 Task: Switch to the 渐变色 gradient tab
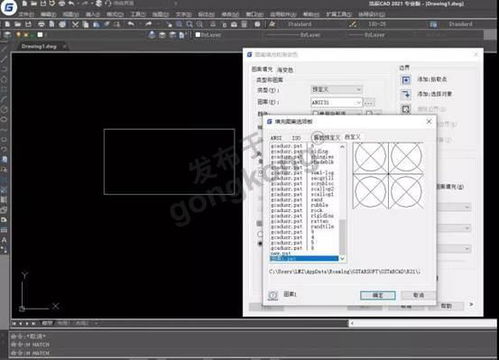285,70
